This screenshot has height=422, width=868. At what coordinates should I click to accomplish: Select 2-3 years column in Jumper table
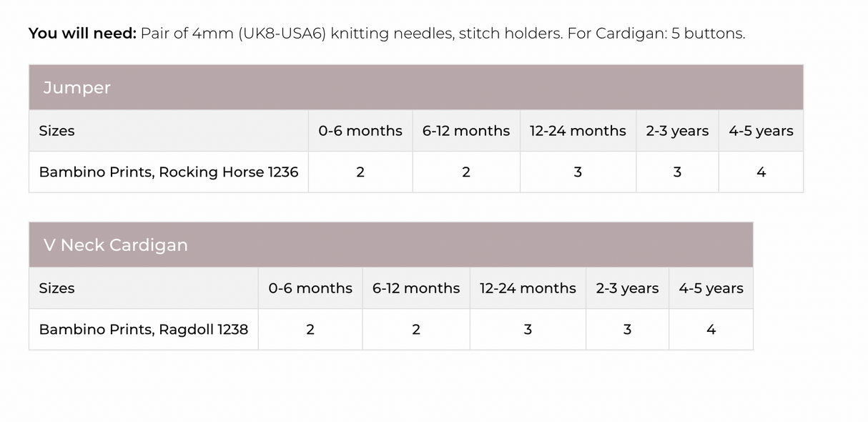[x=677, y=131]
